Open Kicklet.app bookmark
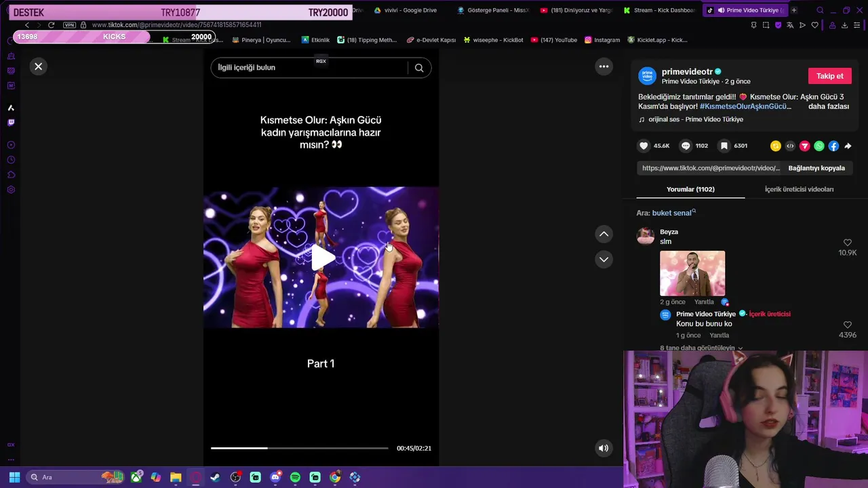868x488 pixels. click(x=657, y=40)
